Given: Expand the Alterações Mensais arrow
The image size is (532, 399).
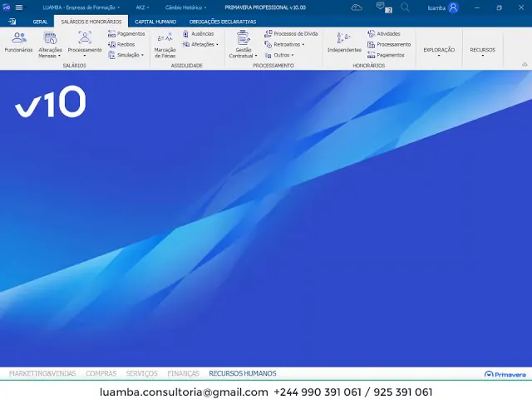Looking at the screenshot, I should (x=59, y=56).
